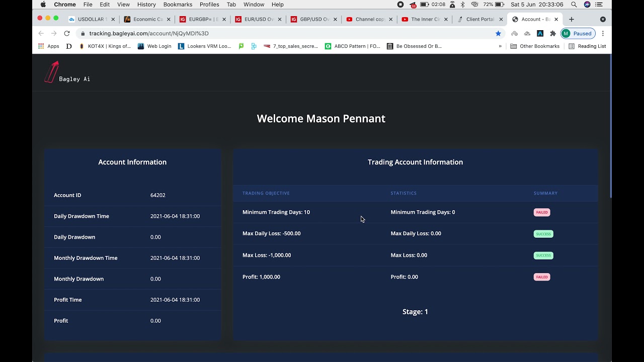Click the Spotlight search icon
This screenshot has width=644, height=362.
[574, 5]
